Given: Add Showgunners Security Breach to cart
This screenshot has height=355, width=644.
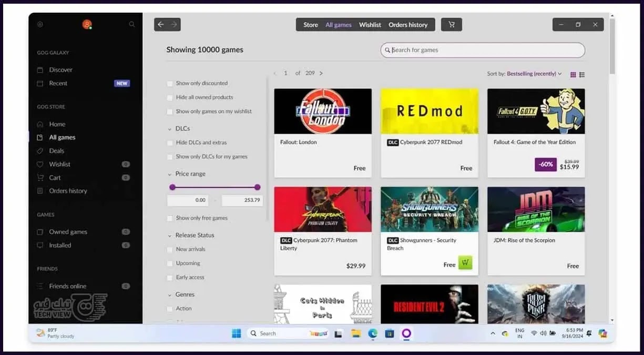Looking at the screenshot, I should [x=465, y=262].
